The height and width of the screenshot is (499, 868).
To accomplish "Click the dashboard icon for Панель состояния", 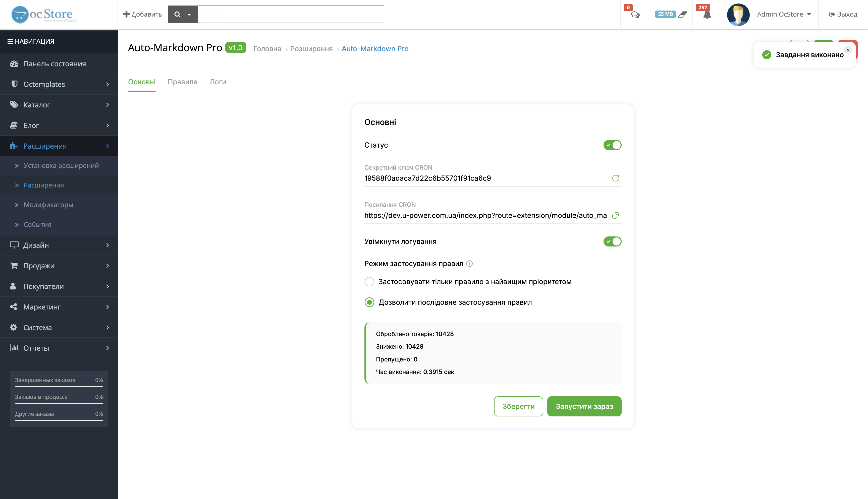I will click(14, 64).
